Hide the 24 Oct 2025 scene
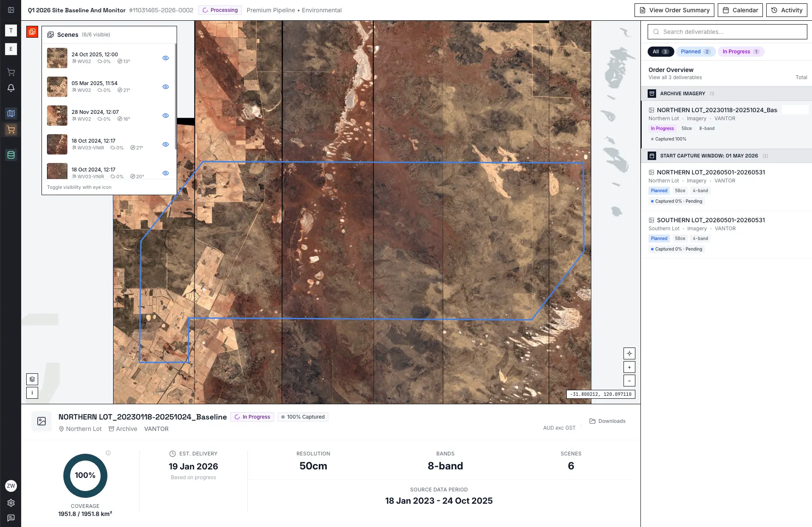The image size is (812, 527). pyautogui.click(x=166, y=58)
